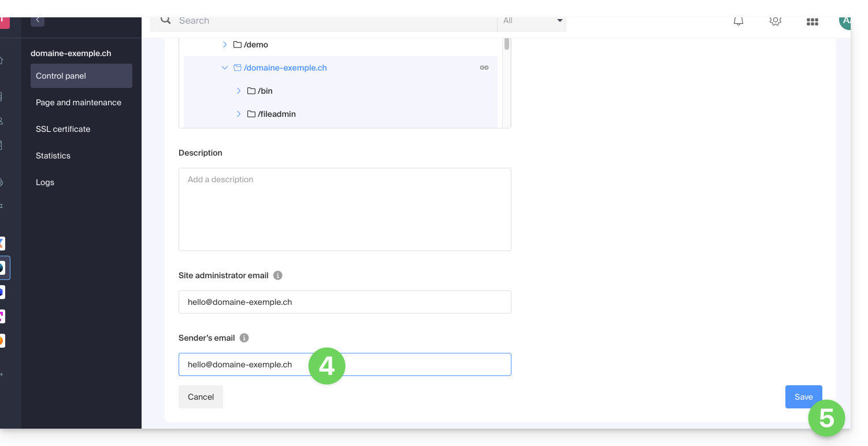Open the Statistics section
This screenshot has height=446, width=868.
[53, 156]
